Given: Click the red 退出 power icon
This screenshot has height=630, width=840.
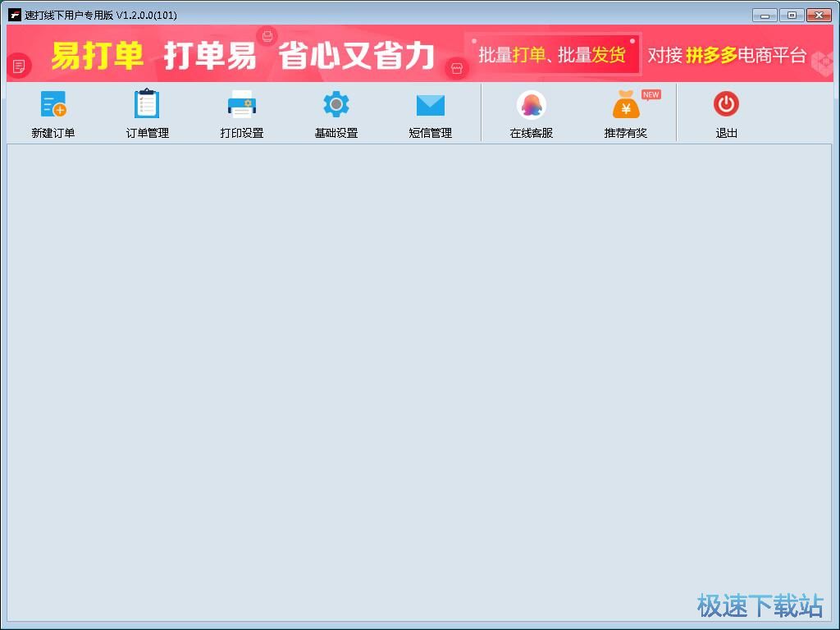Looking at the screenshot, I should 726,104.
